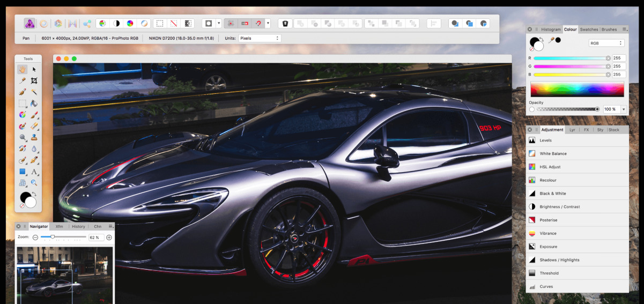Select the Rectangular Marquee tool
The height and width of the screenshot is (304, 644).
(x=23, y=103)
